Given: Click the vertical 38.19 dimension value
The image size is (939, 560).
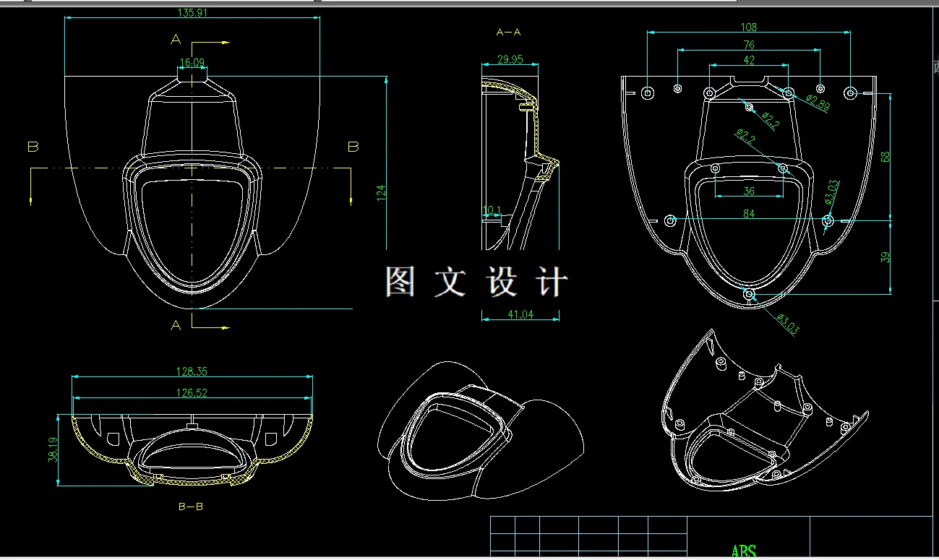Looking at the screenshot, I should pyautogui.click(x=52, y=450).
